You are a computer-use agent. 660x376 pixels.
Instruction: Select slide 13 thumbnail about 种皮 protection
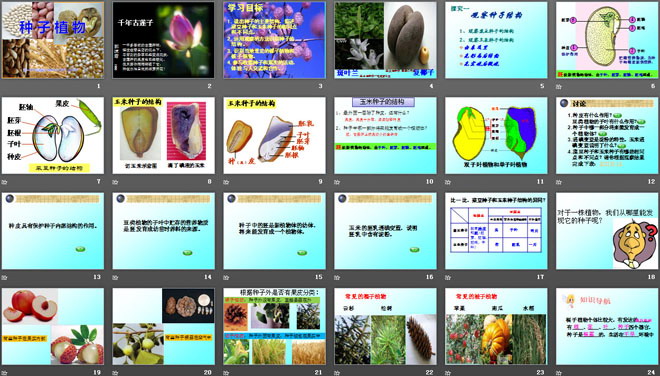click(x=53, y=231)
